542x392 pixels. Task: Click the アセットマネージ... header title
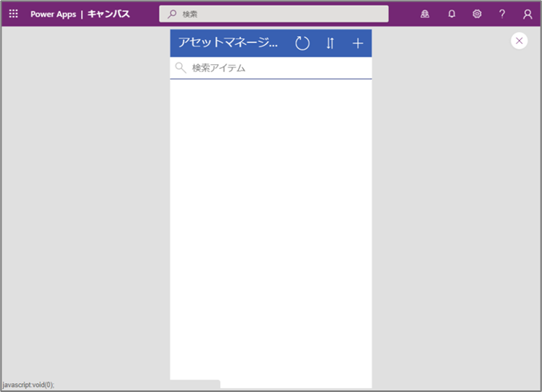click(x=228, y=42)
